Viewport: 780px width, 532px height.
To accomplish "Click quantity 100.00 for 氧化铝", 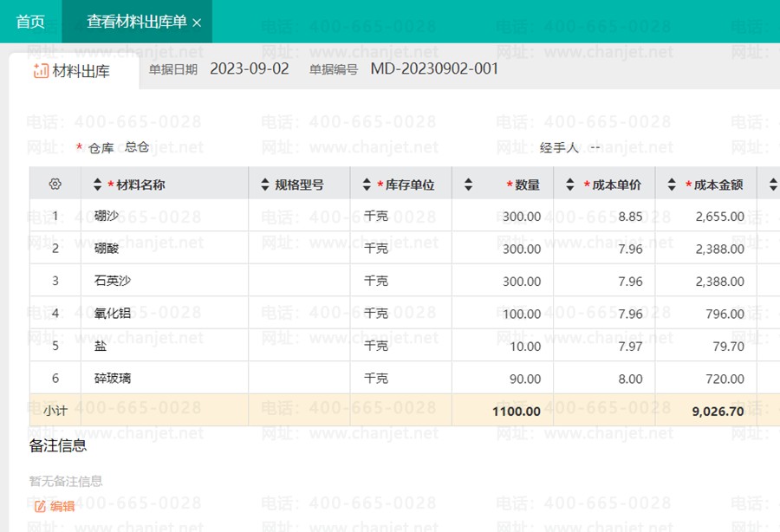I will click(522, 315).
